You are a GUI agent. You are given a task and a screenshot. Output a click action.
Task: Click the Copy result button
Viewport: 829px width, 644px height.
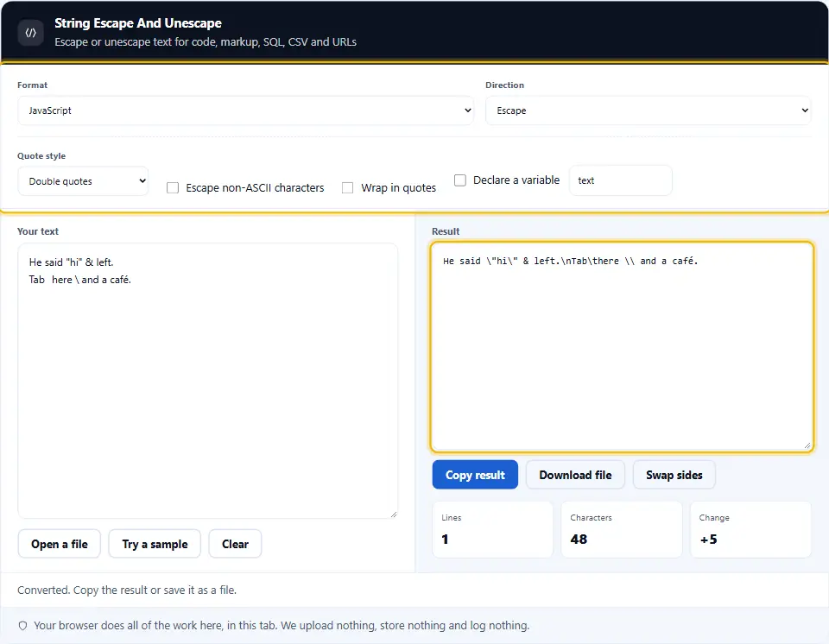[x=475, y=475]
